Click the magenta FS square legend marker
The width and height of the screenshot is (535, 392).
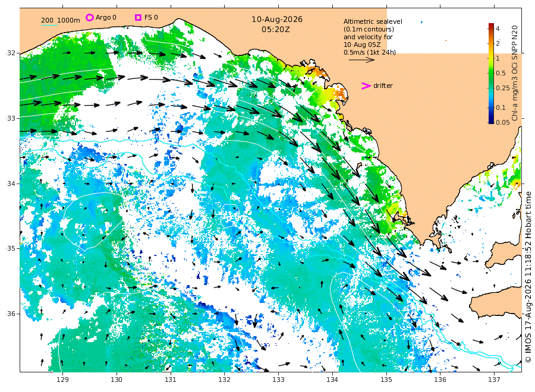click(x=138, y=17)
